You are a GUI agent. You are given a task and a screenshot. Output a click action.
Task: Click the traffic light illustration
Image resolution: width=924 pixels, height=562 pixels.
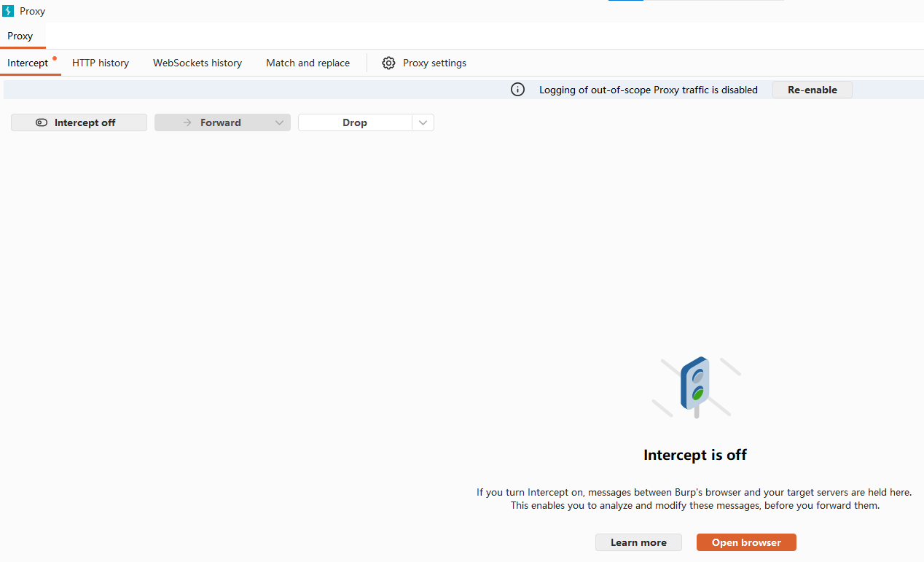(x=696, y=386)
